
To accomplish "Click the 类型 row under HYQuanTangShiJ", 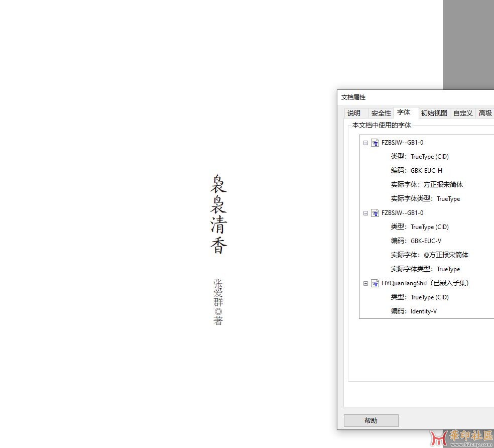I will (420, 297).
